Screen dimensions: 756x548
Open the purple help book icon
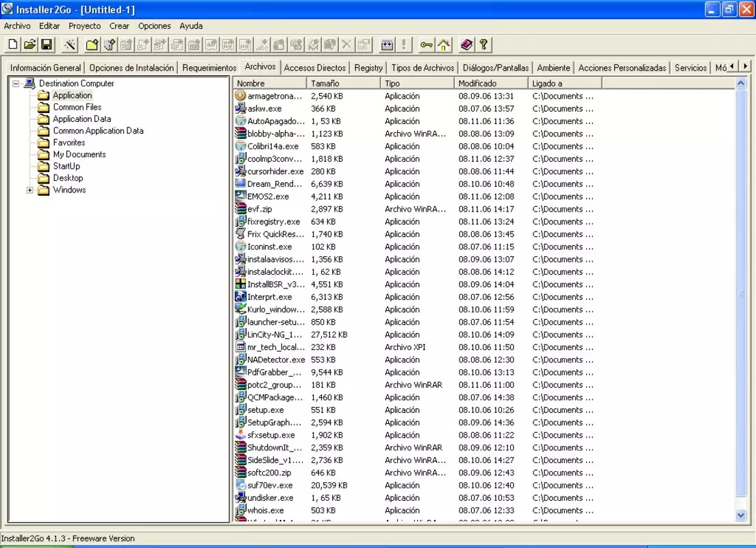tap(466, 45)
